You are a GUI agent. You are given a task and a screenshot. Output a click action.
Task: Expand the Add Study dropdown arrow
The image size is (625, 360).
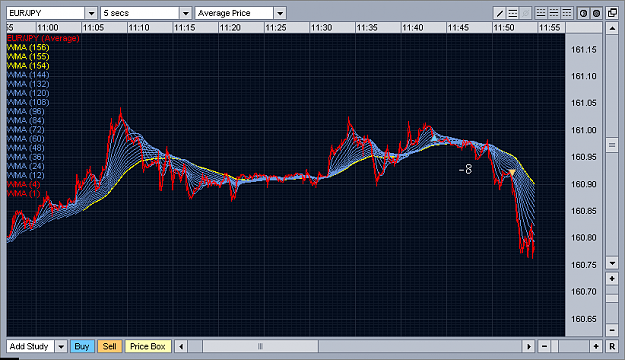coord(61,346)
